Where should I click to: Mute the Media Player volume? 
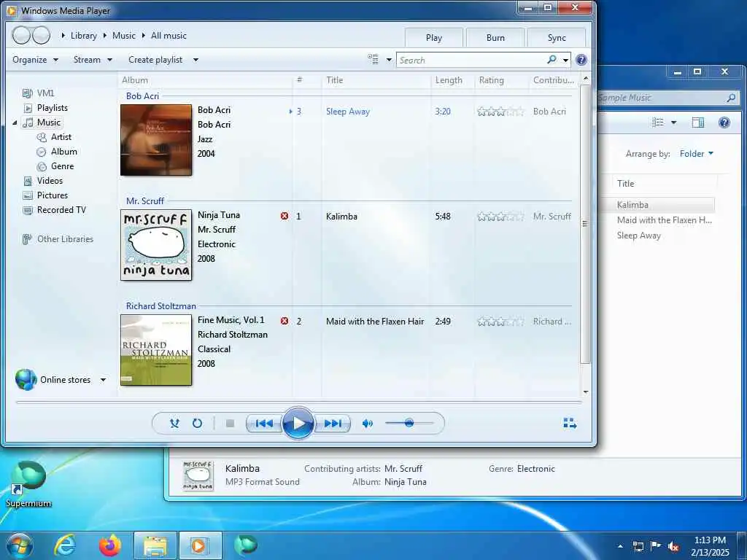368,424
